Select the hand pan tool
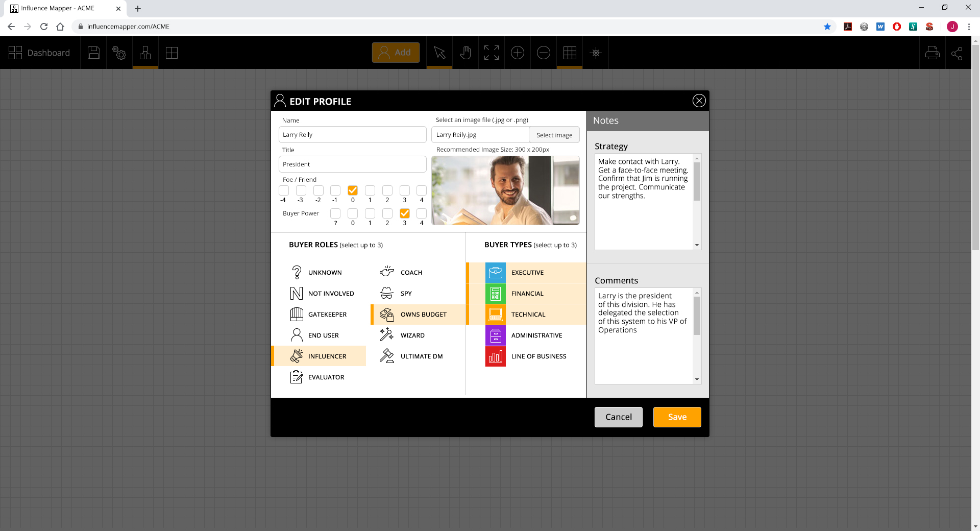980x531 pixels. tap(465, 53)
